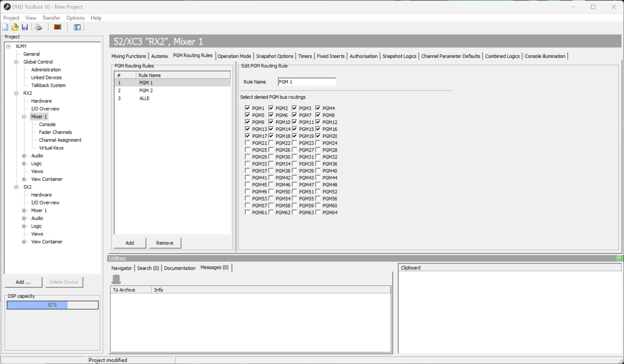Screen dimensions: 624x364
Task: Open the checklist options toolbar icon
Action: [77, 27]
